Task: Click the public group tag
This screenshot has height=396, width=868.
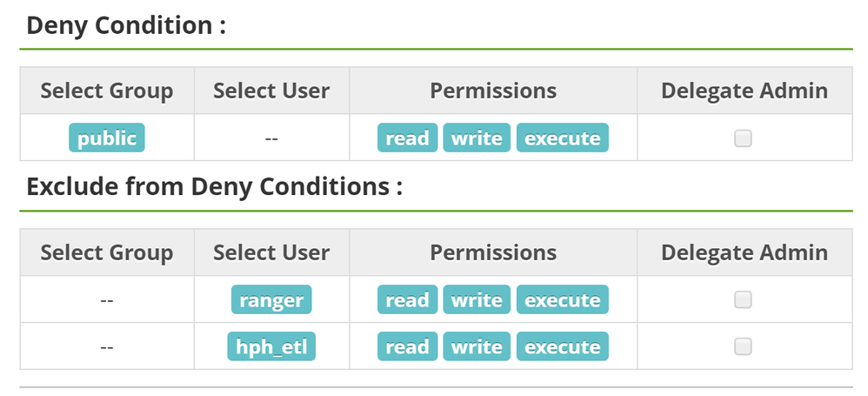Action: point(107,138)
